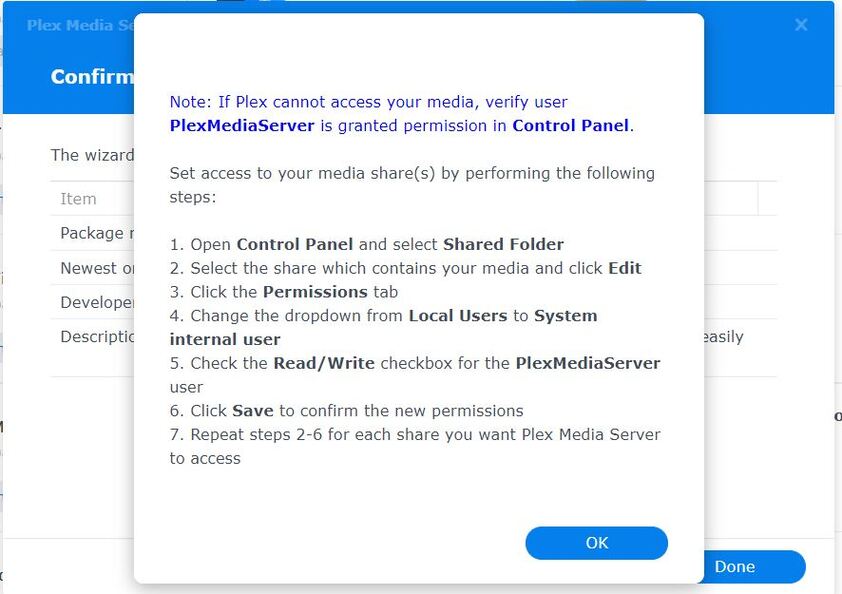Click the bold 'Read/Write' text in step 5
The image size is (842, 594).
(x=324, y=363)
